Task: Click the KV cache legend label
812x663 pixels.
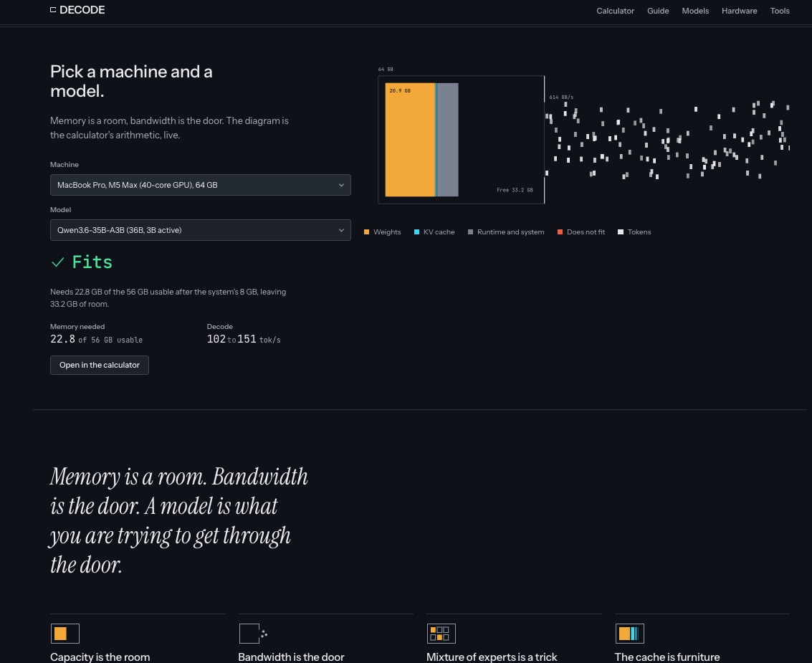Action: pos(439,232)
